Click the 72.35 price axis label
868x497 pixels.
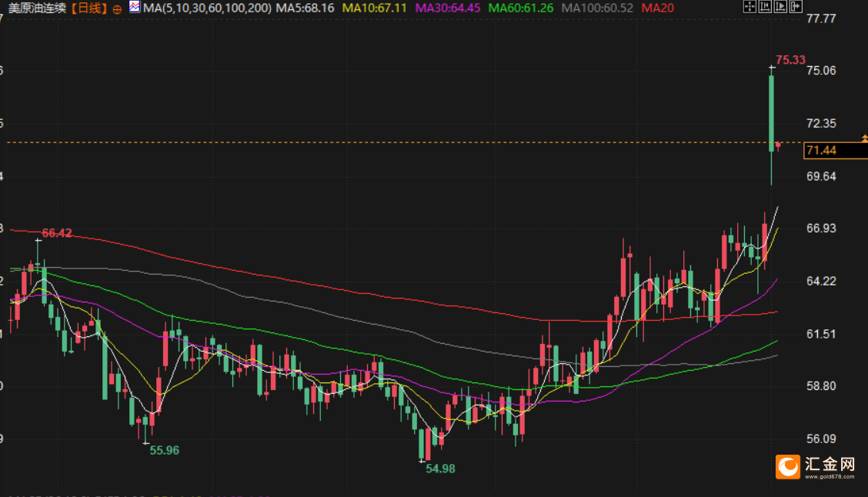tap(821, 123)
